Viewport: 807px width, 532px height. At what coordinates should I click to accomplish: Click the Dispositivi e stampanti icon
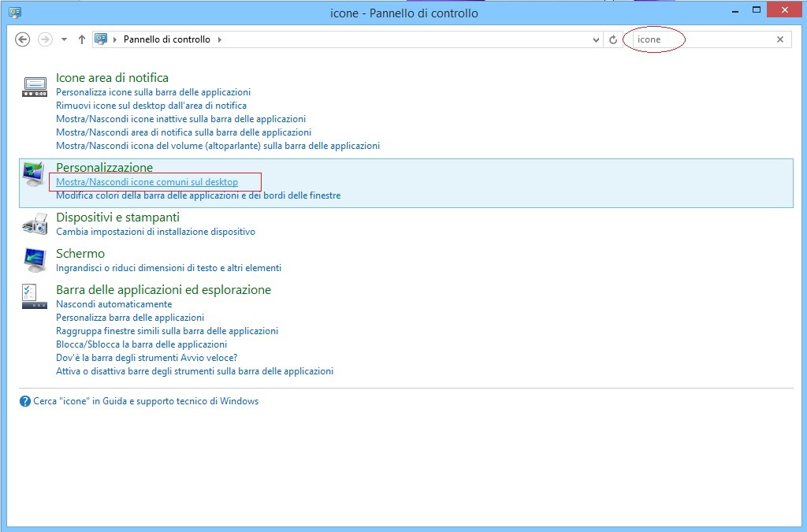pos(35,225)
